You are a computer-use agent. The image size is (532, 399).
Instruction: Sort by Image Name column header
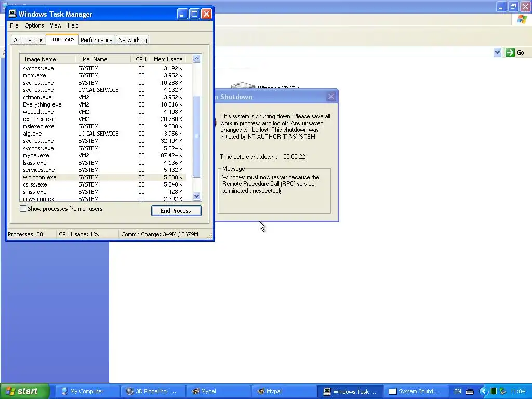click(47, 59)
